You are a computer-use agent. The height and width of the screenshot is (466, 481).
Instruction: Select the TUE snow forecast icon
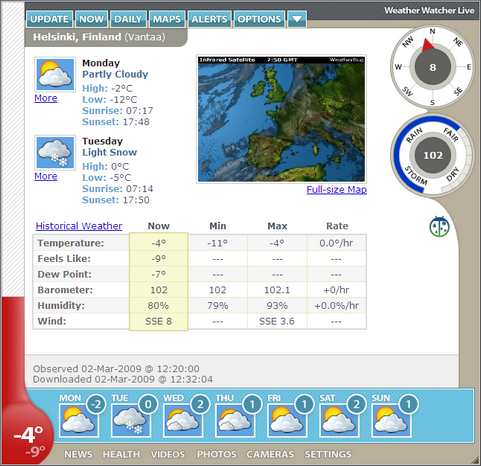[131, 420]
